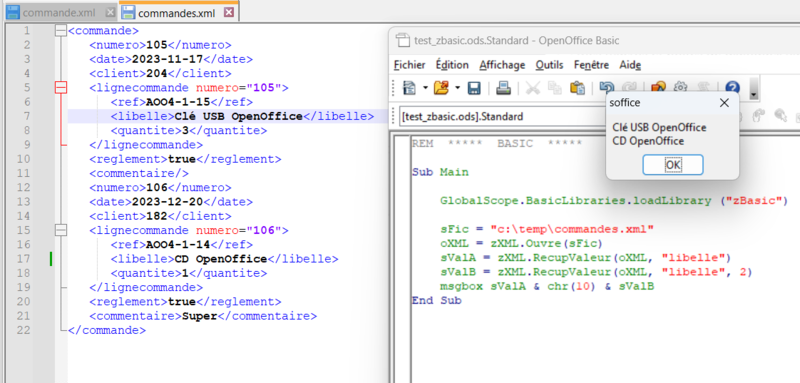The height and width of the screenshot is (383, 800).
Task: Click the Print icon in toolbar
Action: point(504,88)
